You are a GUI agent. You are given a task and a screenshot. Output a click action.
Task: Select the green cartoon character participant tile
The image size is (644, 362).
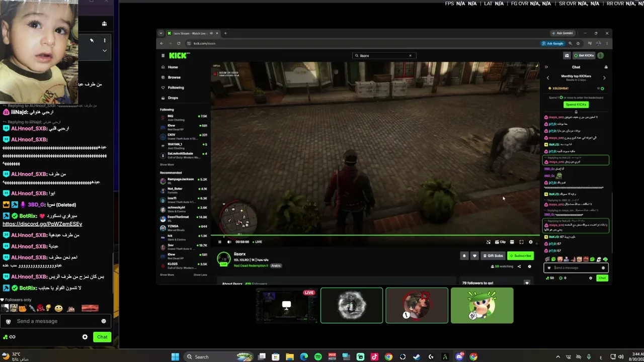482,305
